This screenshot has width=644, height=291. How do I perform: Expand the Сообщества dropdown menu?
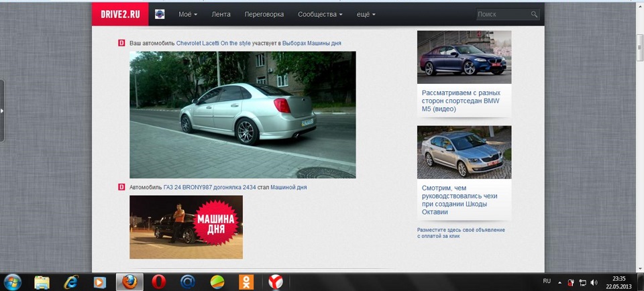(320, 14)
